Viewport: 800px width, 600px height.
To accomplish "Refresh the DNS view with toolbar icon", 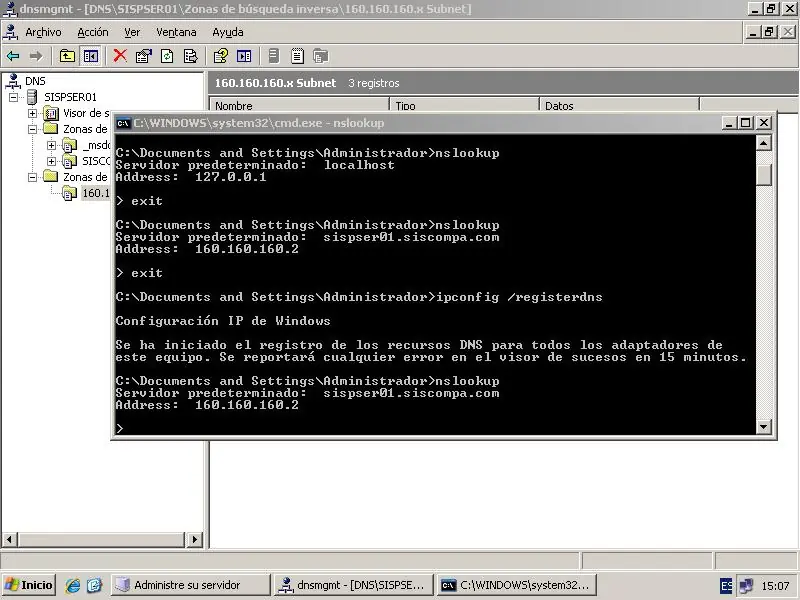I will point(167,56).
